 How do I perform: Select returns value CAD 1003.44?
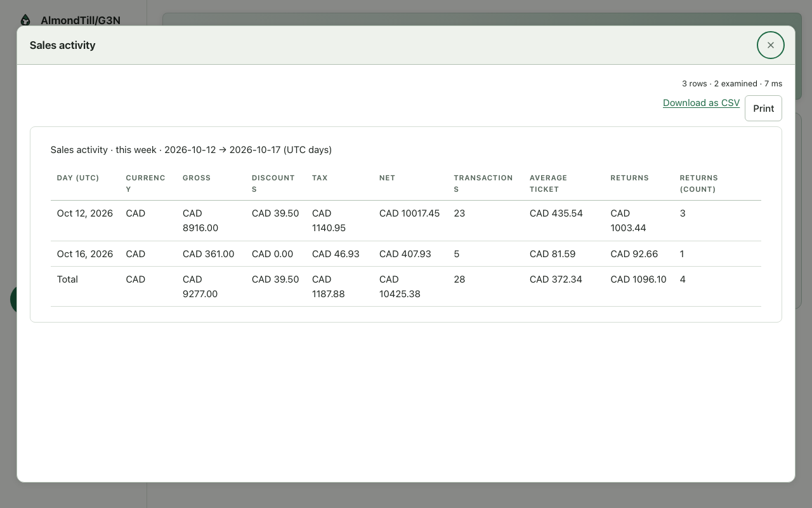pos(628,220)
